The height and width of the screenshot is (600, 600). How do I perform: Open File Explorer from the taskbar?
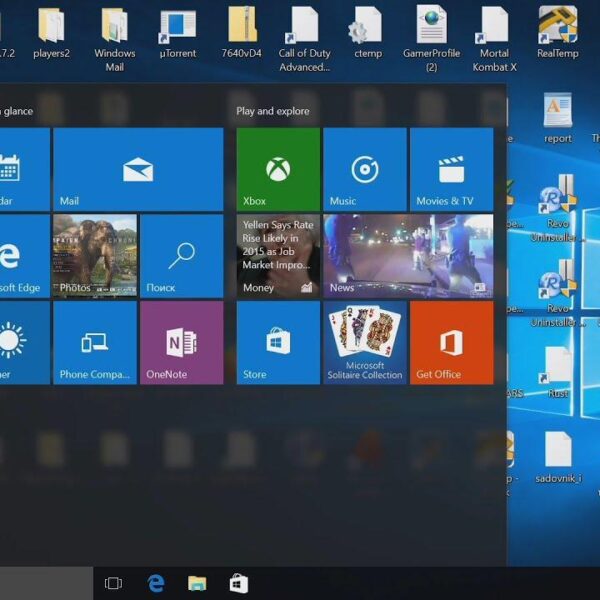[x=197, y=583]
